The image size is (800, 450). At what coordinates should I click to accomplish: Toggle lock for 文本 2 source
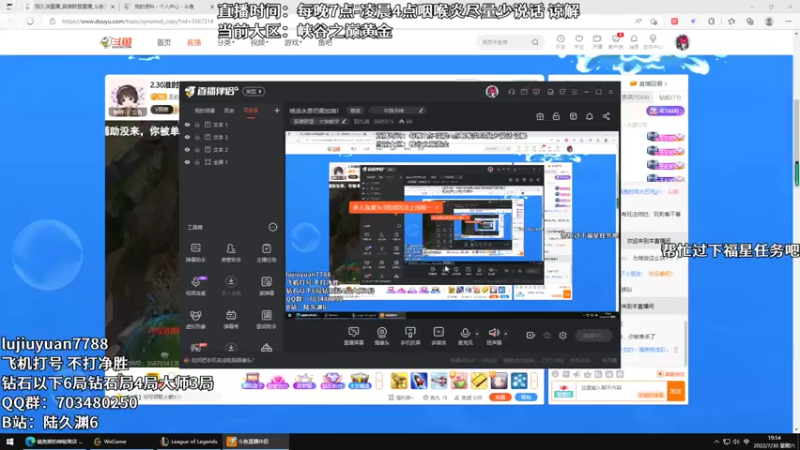(197, 149)
